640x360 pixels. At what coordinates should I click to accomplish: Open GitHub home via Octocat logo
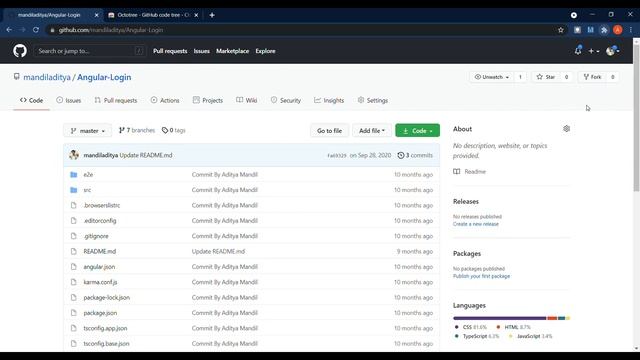click(20, 51)
